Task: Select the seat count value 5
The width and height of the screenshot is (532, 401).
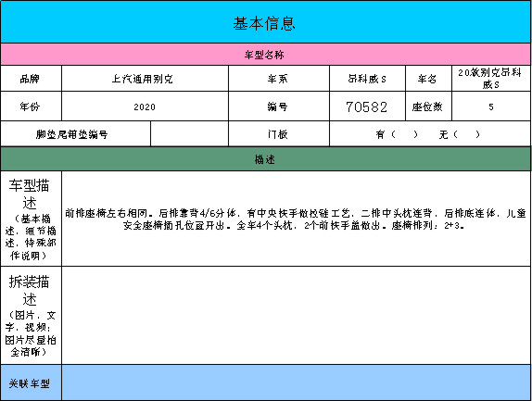Action: pyautogui.click(x=491, y=107)
